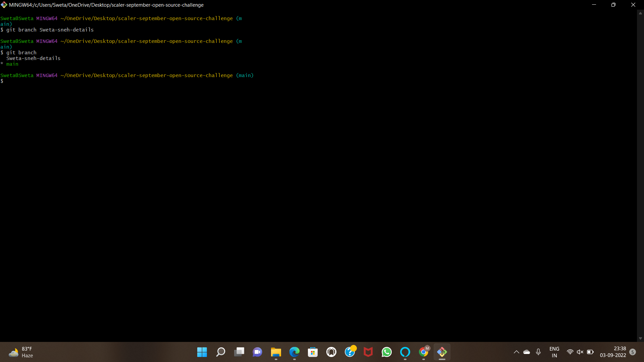Viewport: 644px width, 362px height.
Task: Launch Microsoft Edge from the taskbar
Action: (294, 352)
